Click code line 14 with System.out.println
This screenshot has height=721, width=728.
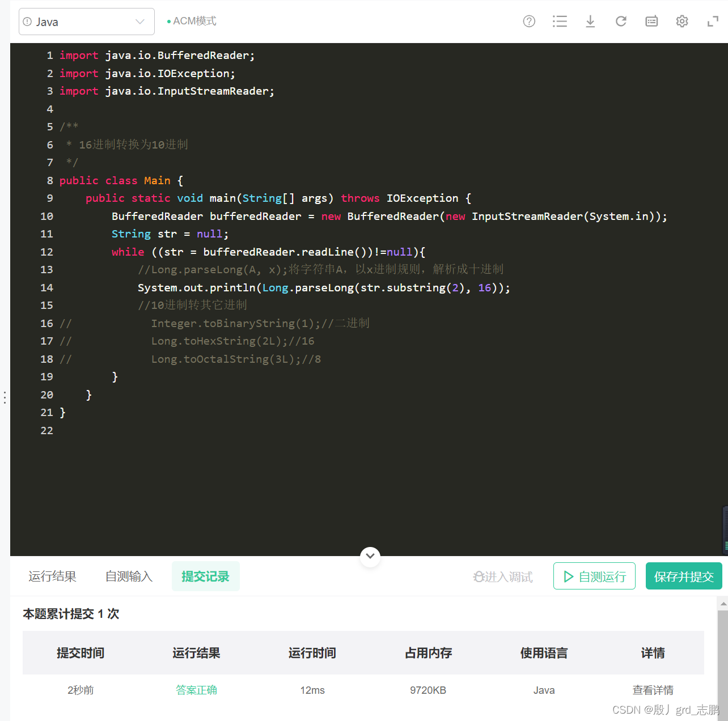pyautogui.click(x=324, y=287)
